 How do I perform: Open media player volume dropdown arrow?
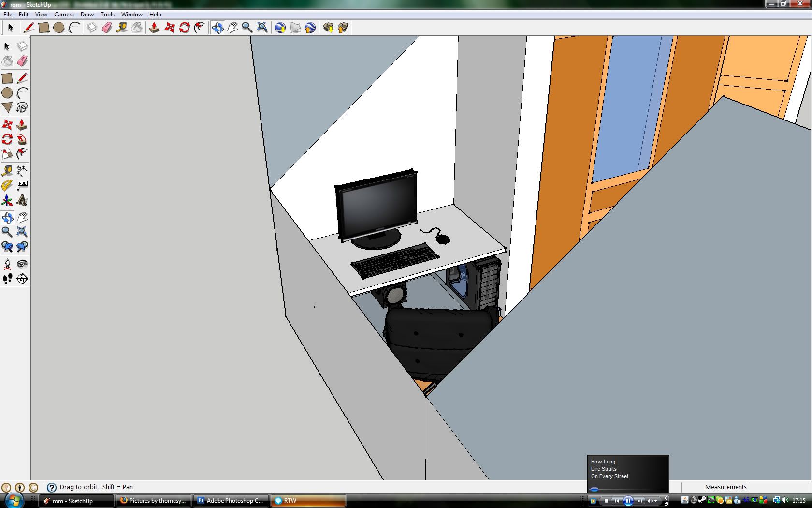point(656,501)
